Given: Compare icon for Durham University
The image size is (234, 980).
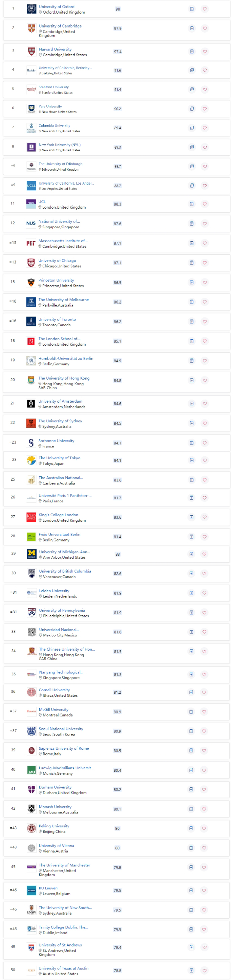Looking at the screenshot, I should [x=191, y=790].
